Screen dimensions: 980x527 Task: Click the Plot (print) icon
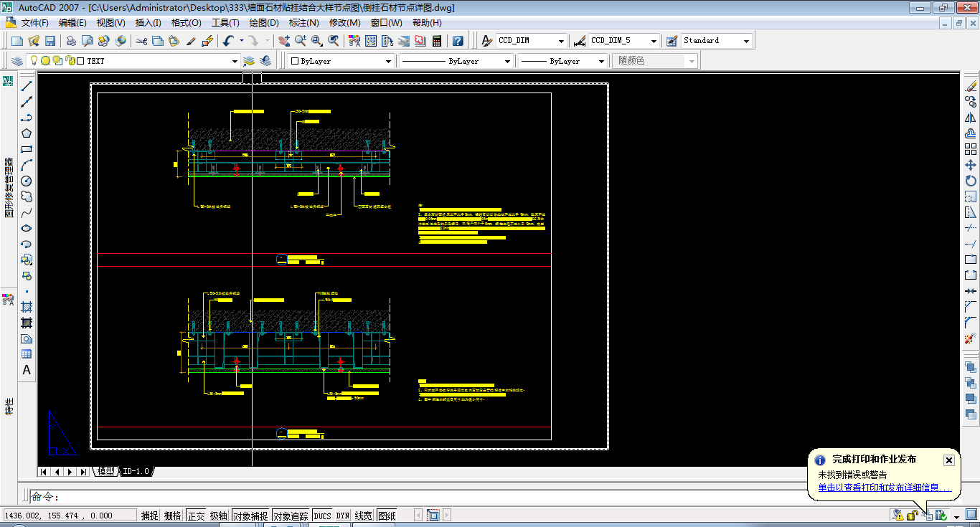coord(71,41)
